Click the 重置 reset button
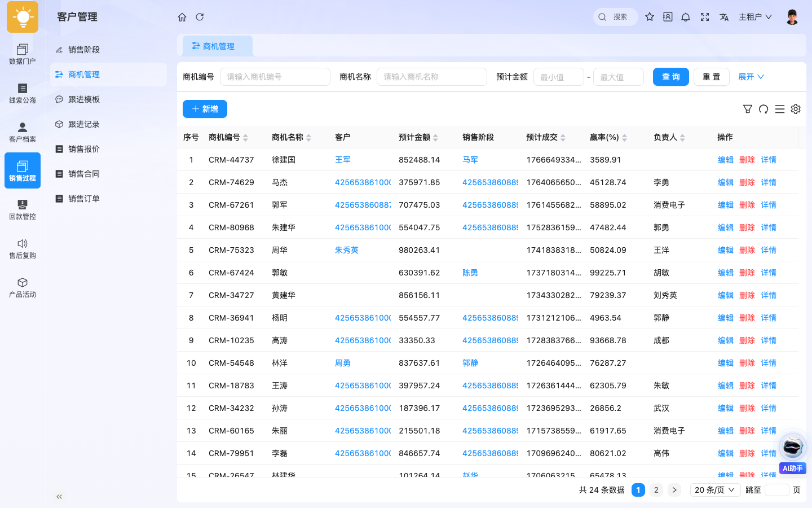812x508 pixels. pos(712,77)
